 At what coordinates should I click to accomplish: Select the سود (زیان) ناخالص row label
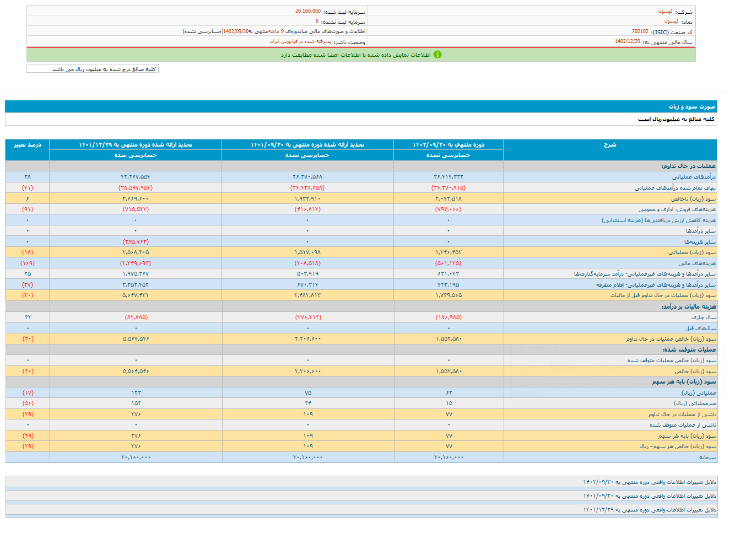[x=693, y=198]
